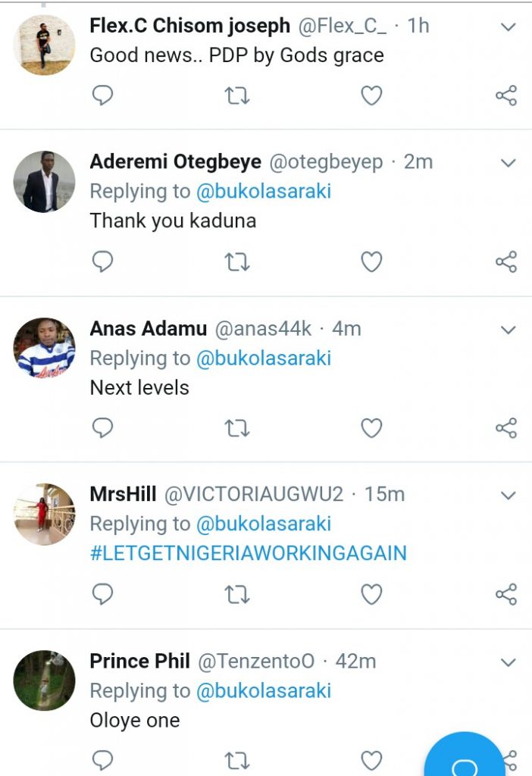Image resolution: width=532 pixels, height=776 pixels.
Task: Open MrsHill's profile avatar
Action: click(x=45, y=515)
